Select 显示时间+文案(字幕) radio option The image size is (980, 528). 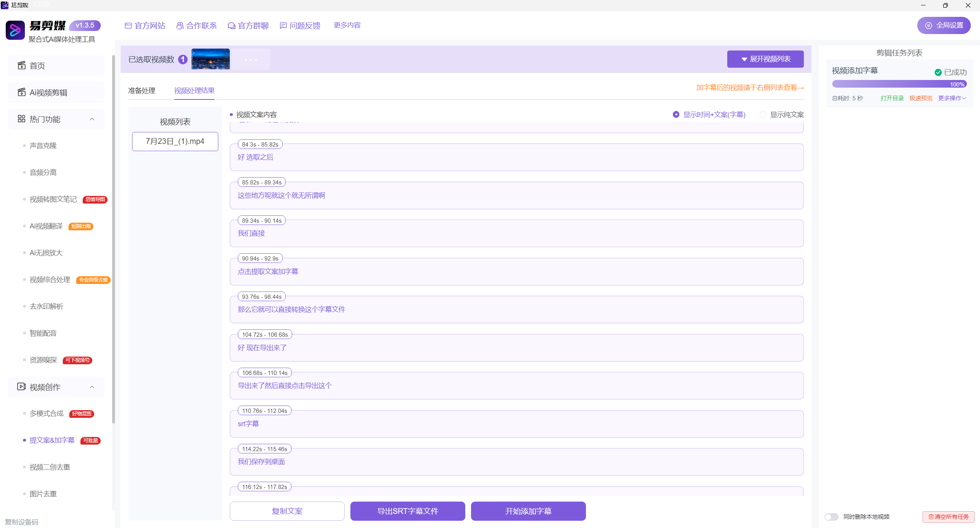pyautogui.click(x=676, y=114)
